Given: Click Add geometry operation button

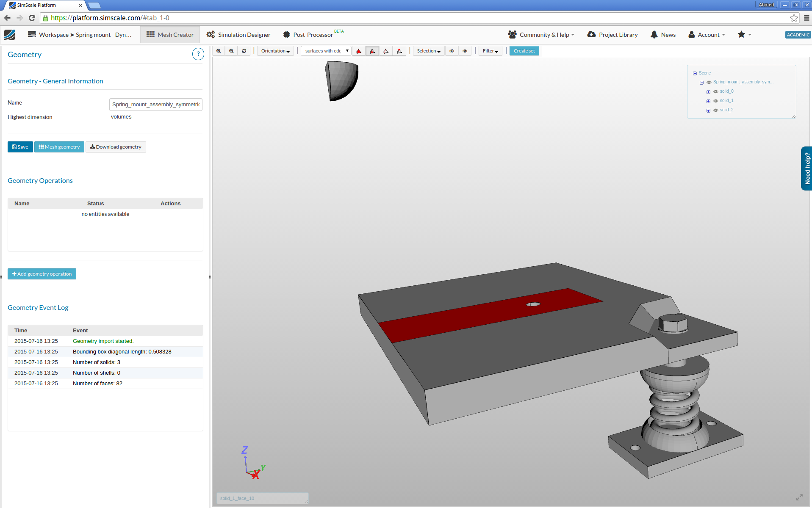Looking at the screenshot, I should pyautogui.click(x=42, y=274).
